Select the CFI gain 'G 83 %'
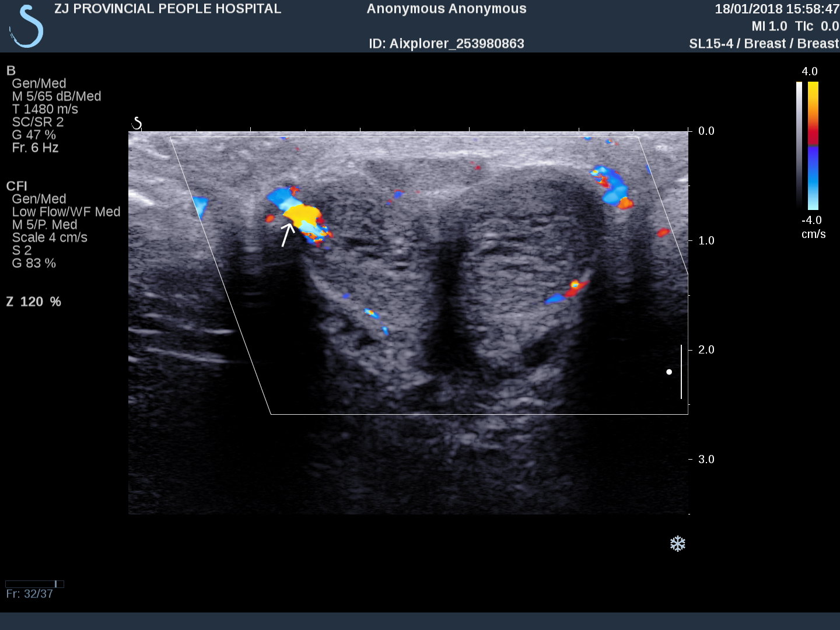 (34, 263)
